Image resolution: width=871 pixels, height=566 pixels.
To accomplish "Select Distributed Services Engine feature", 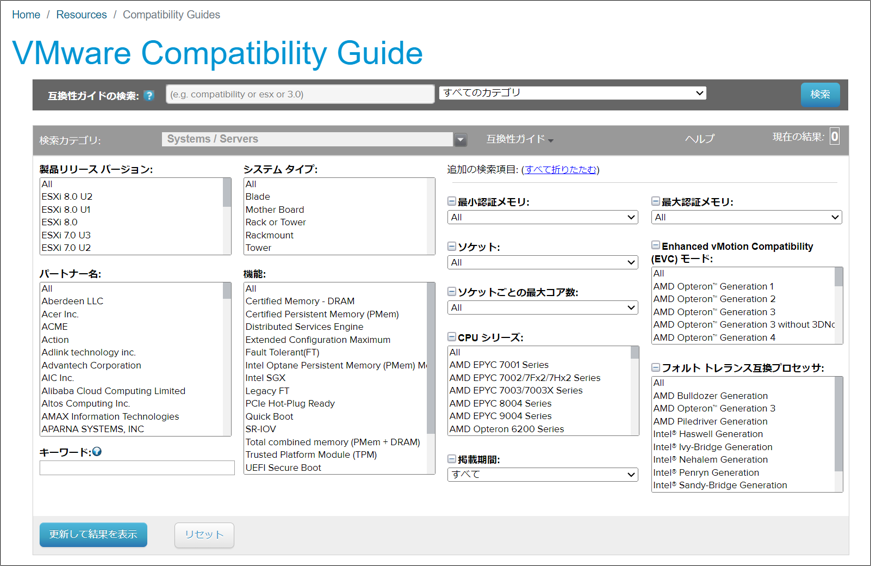I will (304, 327).
